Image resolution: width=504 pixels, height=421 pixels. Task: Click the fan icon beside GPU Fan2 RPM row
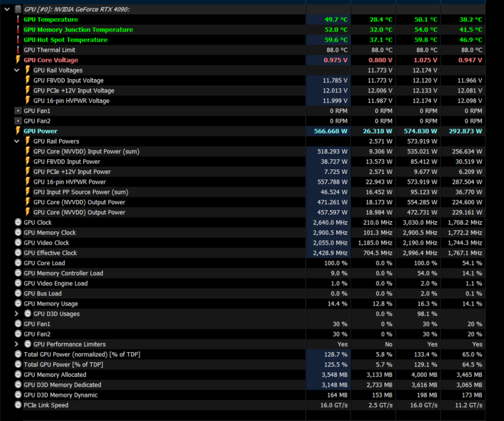click(18, 121)
